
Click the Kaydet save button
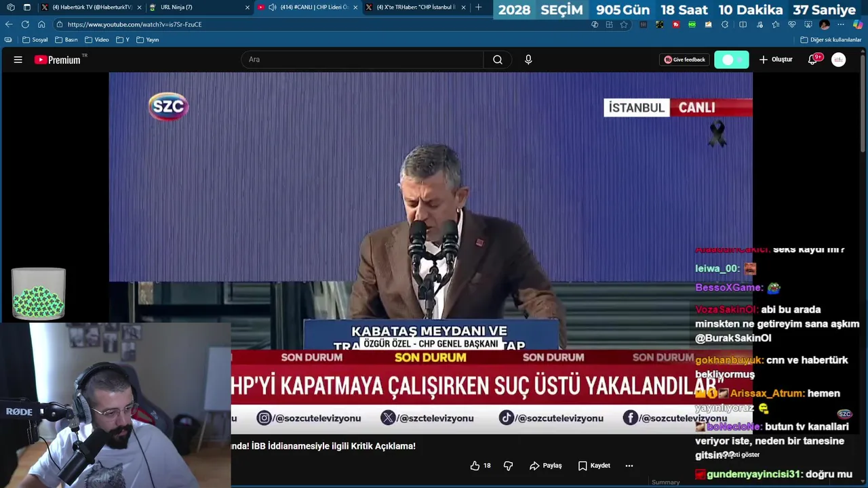pos(594,466)
